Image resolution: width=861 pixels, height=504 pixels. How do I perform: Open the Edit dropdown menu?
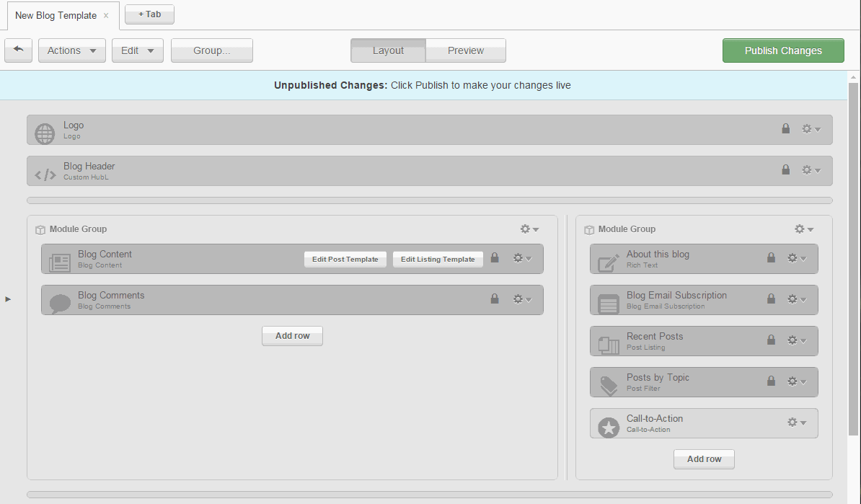click(x=137, y=50)
